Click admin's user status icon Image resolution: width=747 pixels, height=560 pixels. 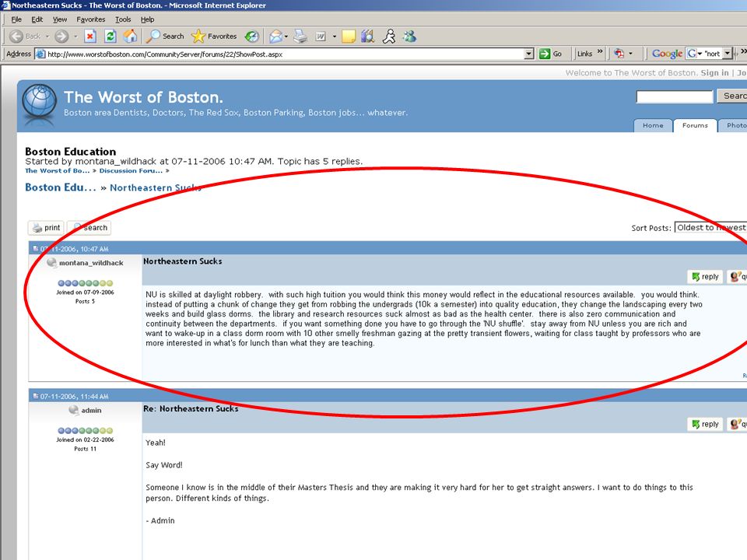[x=73, y=410]
